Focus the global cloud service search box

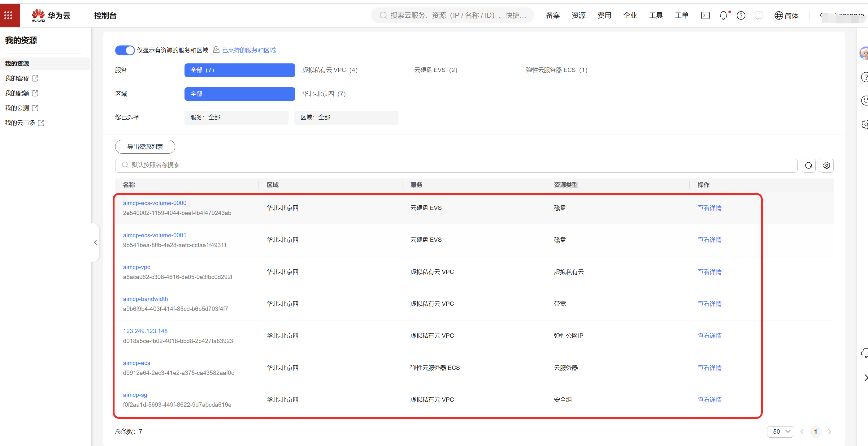[x=452, y=15]
